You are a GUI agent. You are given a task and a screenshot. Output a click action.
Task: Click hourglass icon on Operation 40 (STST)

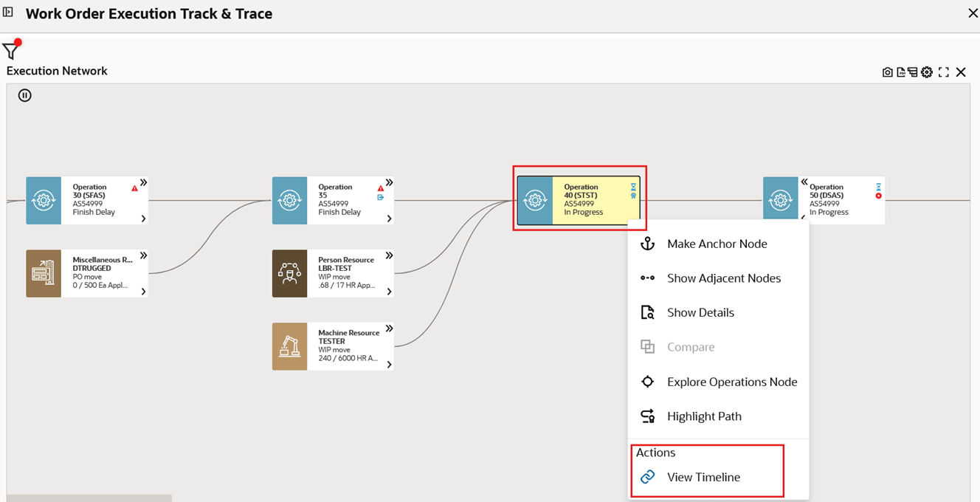(x=633, y=187)
